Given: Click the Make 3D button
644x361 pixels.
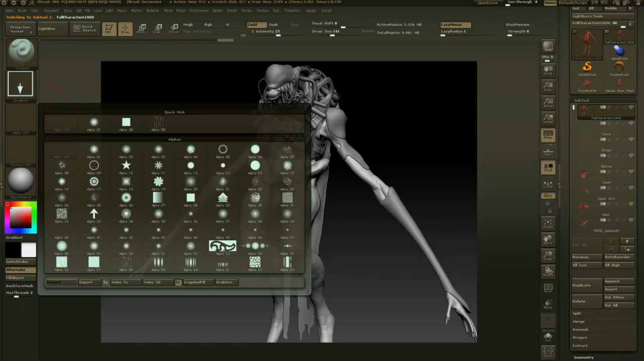Looking at the screenshot, I should coord(158,283).
